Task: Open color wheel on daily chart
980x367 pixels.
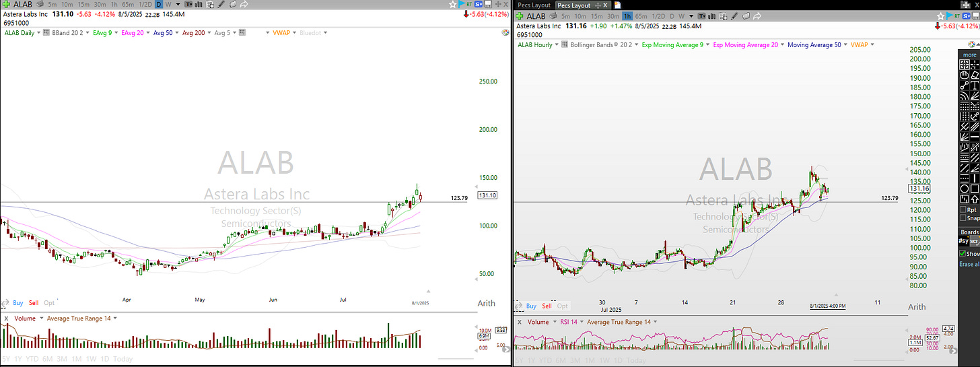Action: point(505,32)
